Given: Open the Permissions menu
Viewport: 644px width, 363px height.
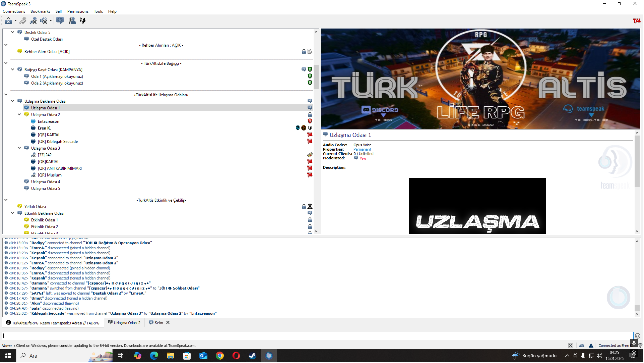Looking at the screenshot, I should click(78, 11).
